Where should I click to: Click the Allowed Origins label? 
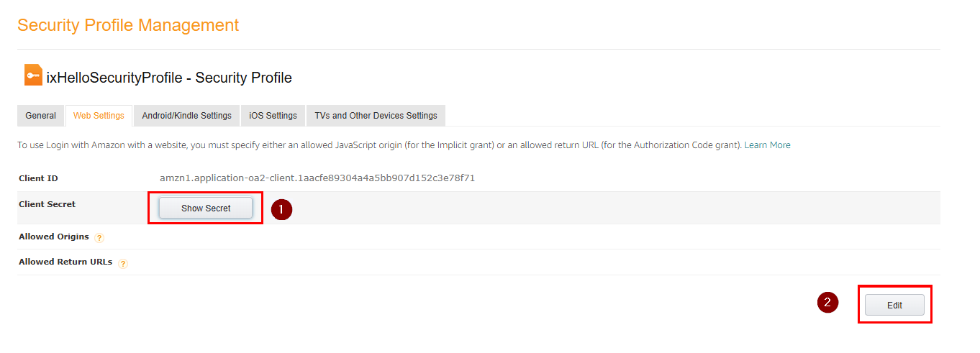tap(54, 237)
